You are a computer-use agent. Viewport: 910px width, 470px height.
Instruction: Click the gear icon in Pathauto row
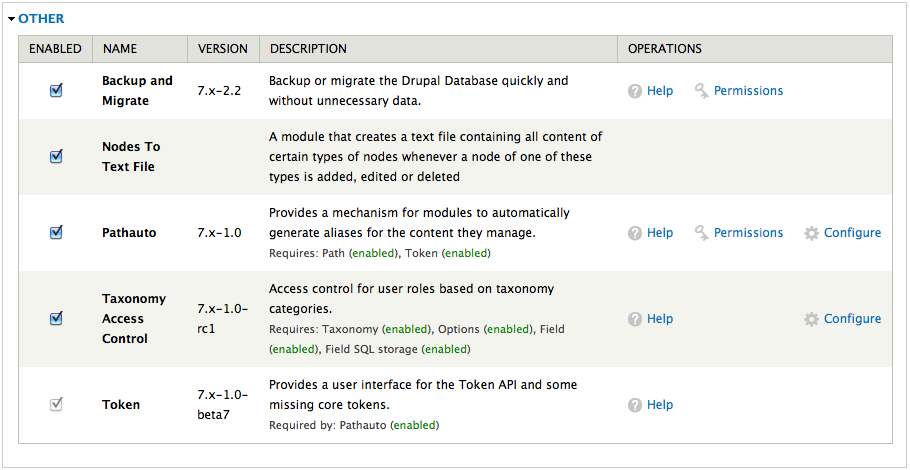(x=811, y=233)
